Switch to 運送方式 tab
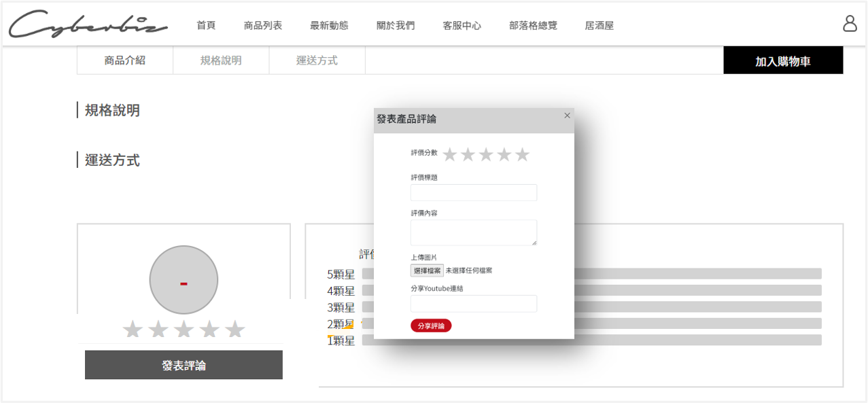Viewport: 868px width, 403px height. (317, 60)
